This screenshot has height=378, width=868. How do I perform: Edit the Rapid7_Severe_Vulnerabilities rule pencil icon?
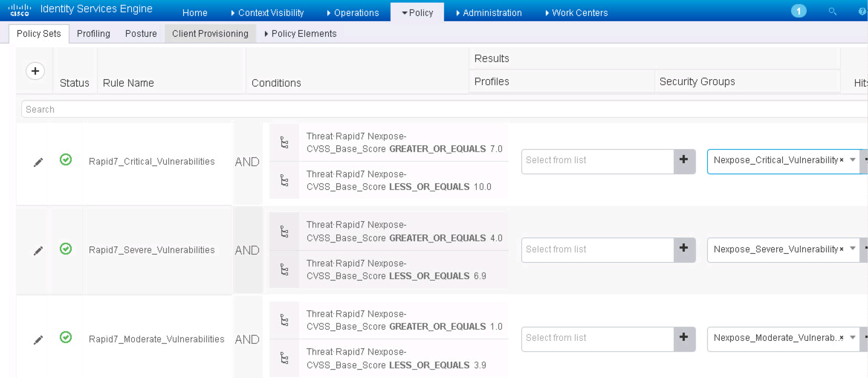pyautogui.click(x=38, y=251)
